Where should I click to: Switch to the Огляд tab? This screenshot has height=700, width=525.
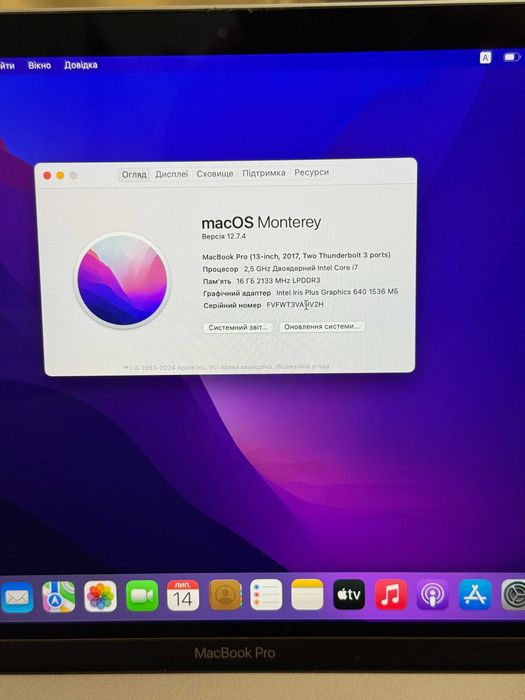tap(134, 175)
